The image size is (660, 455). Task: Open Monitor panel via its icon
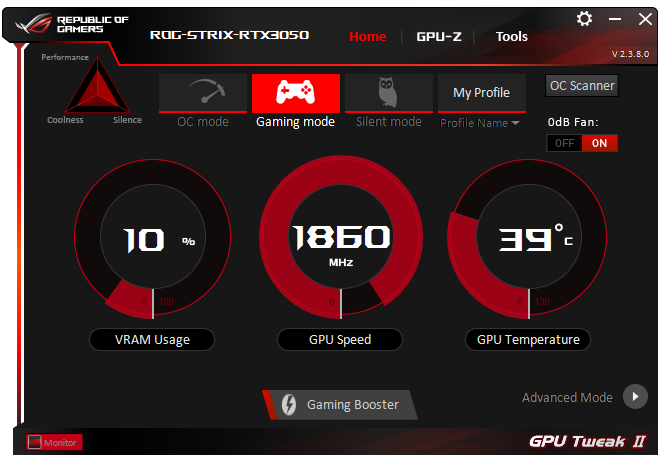(x=35, y=442)
